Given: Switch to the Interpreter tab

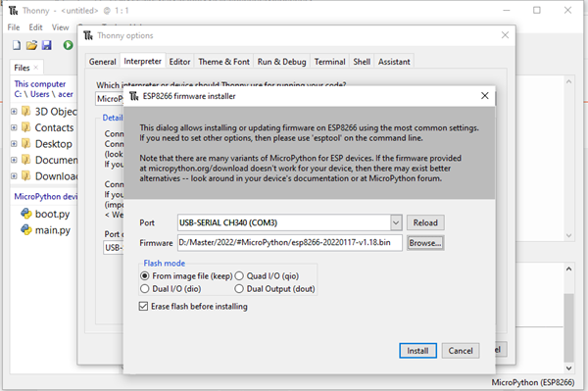Looking at the screenshot, I should [x=142, y=61].
